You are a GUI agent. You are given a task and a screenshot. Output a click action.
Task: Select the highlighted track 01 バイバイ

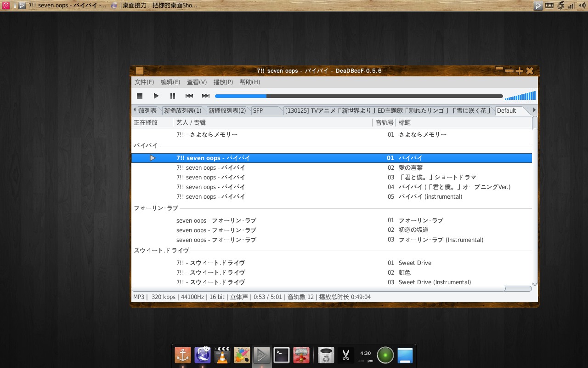pos(332,158)
